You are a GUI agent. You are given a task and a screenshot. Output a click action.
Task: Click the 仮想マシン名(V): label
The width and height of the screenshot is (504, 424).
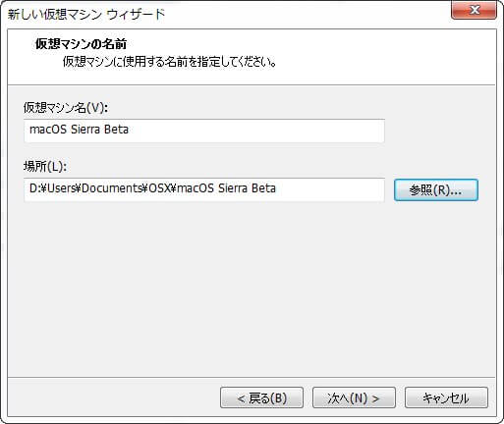pyautogui.click(x=66, y=107)
